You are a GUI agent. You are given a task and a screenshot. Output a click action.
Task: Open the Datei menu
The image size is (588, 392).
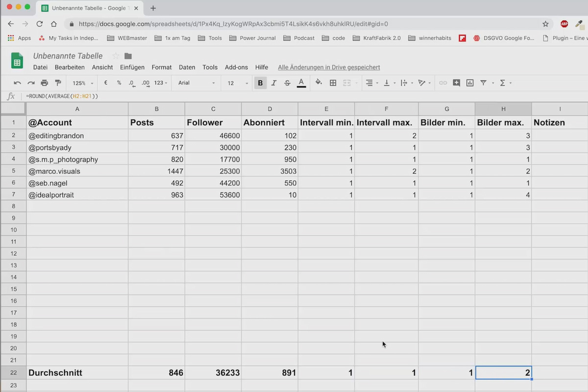click(x=40, y=67)
